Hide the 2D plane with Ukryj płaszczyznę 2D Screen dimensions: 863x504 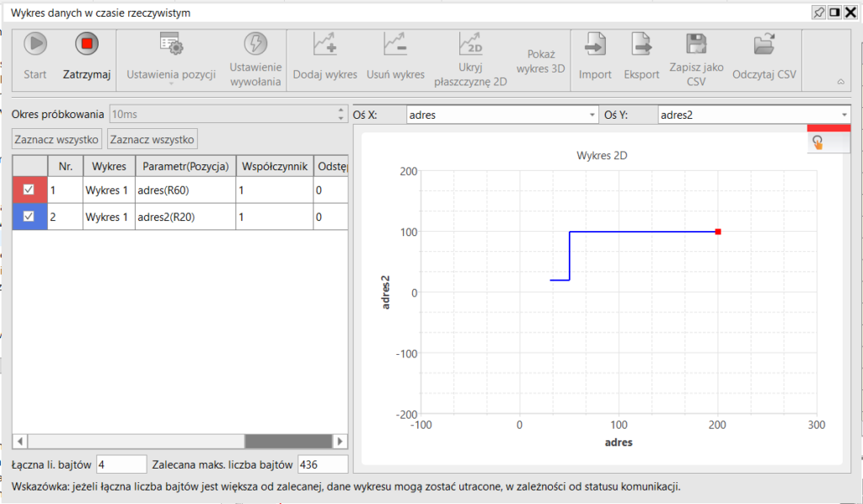[470, 59]
